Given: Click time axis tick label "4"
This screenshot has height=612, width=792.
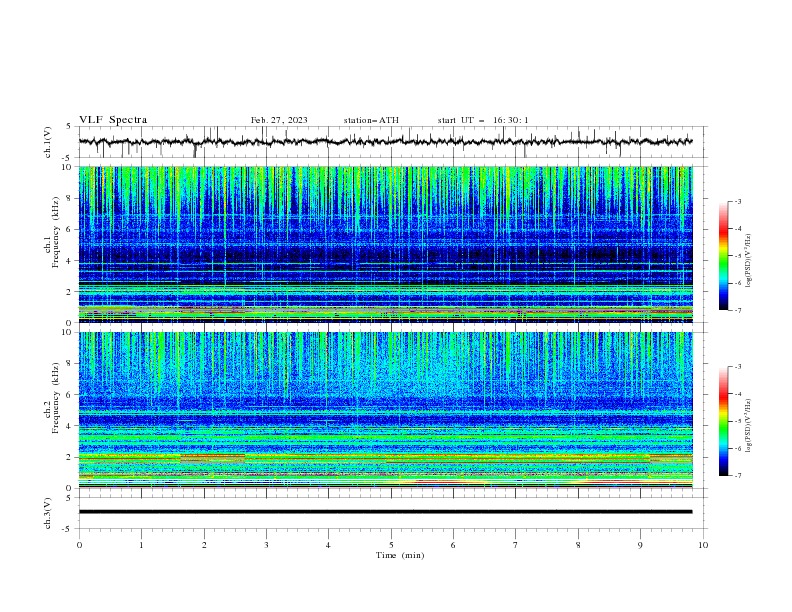Looking at the screenshot, I should pyautogui.click(x=328, y=545).
